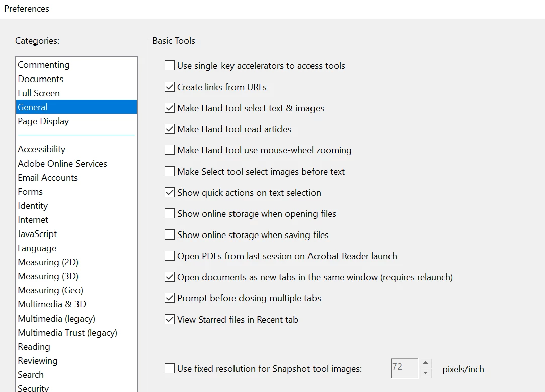Select Commenting category

pos(44,65)
